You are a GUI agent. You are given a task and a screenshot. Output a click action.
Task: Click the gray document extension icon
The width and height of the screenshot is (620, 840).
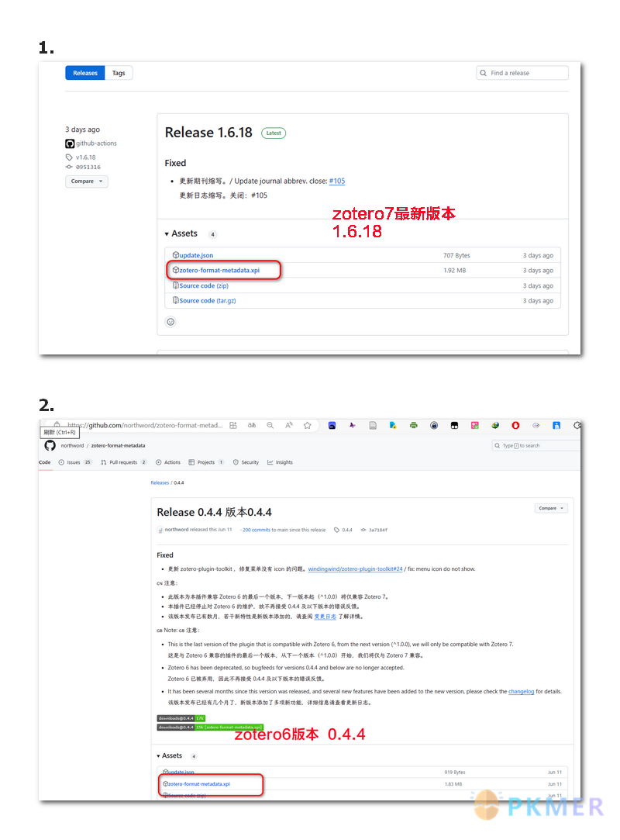click(x=373, y=425)
